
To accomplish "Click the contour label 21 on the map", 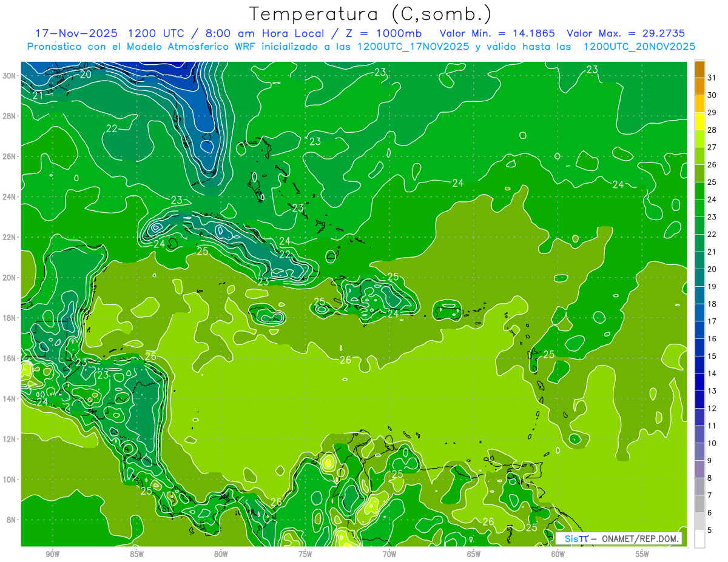I will 38,96.
